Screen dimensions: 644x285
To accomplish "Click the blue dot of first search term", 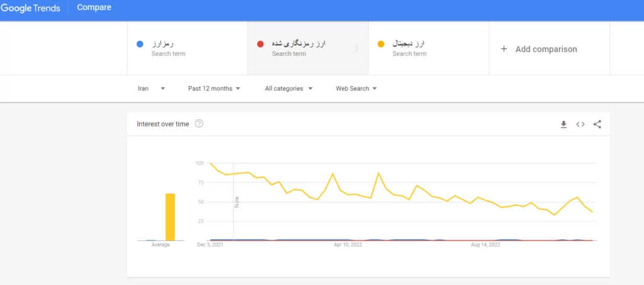I will (x=140, y=44).
